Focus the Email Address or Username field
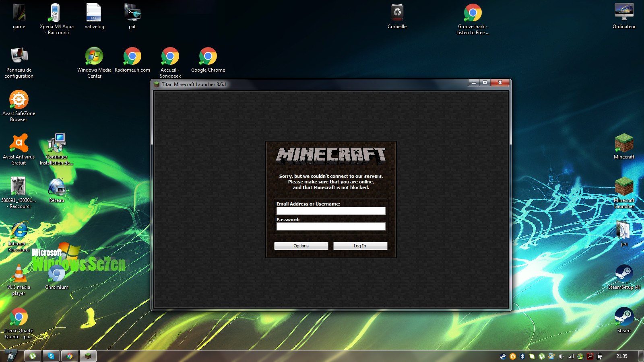 pos(331,211)
